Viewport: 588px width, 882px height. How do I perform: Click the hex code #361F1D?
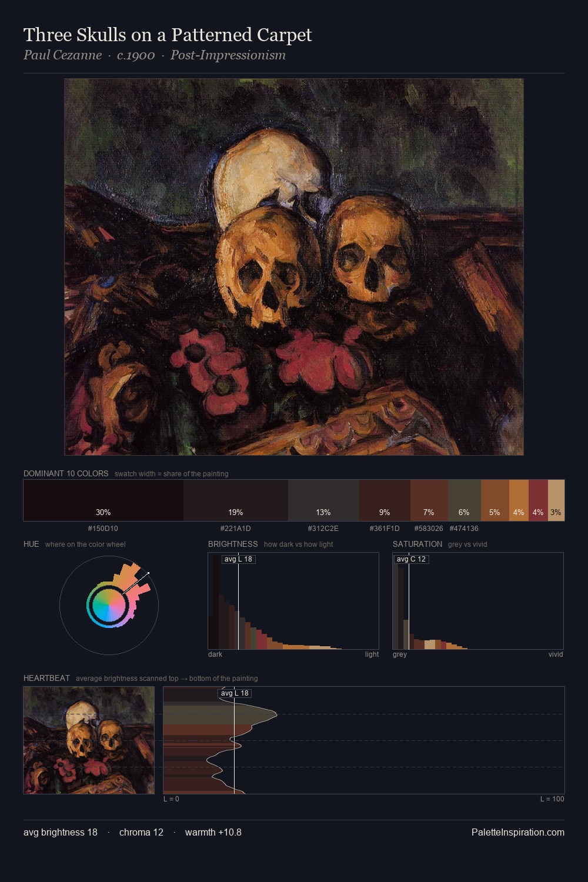click(x=385, y=528)
